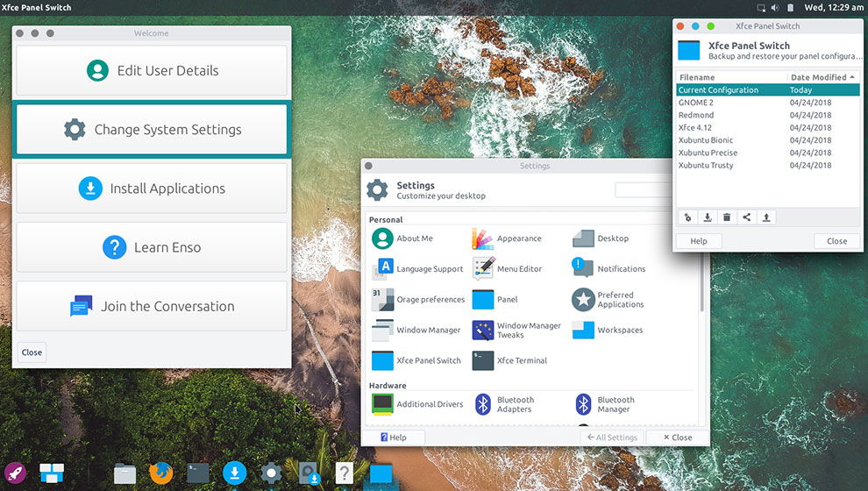Viewport: 868px width, 491px height.
Task: Click the import configuration upload icon
Action: coord(765,217)
